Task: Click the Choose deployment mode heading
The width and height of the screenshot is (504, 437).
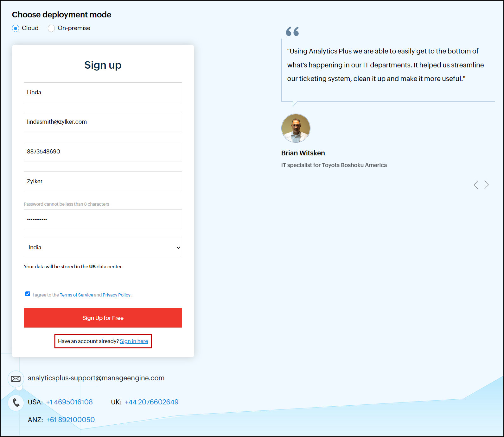Action: [x=61, y=15]
